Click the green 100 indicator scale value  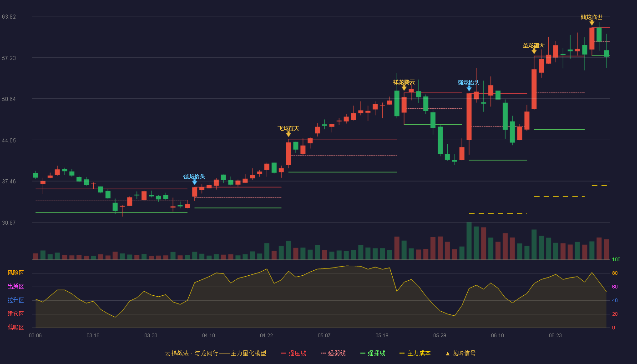coord(616,259)
